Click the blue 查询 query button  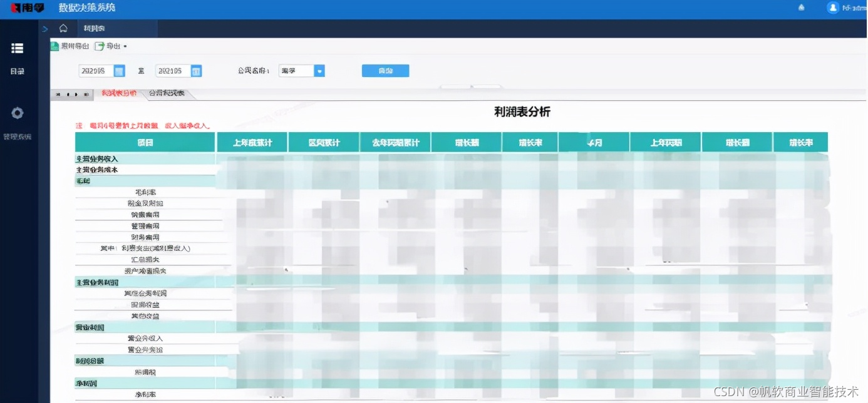[x=385, y=71]
